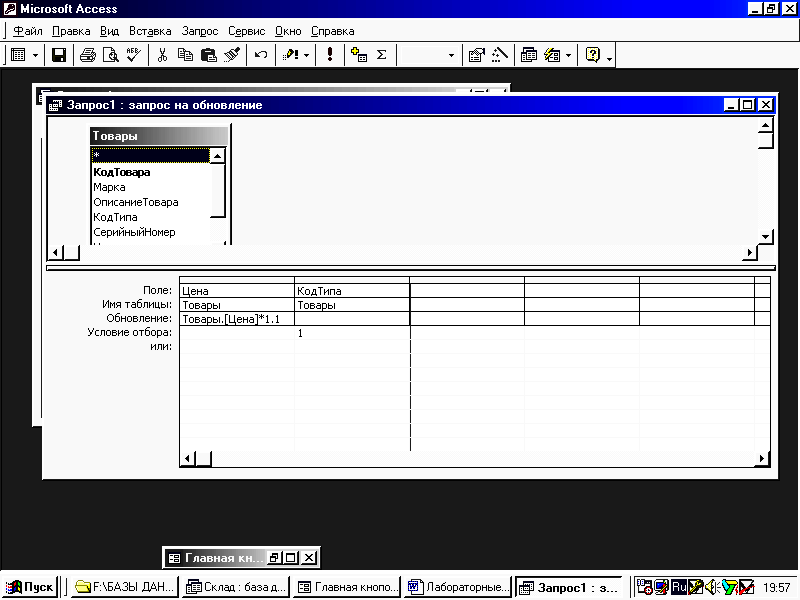Switch to F:\БАЗЫ ДАН... taskbar button
This screenshot has height=600, width=800.
coord(125,587)
